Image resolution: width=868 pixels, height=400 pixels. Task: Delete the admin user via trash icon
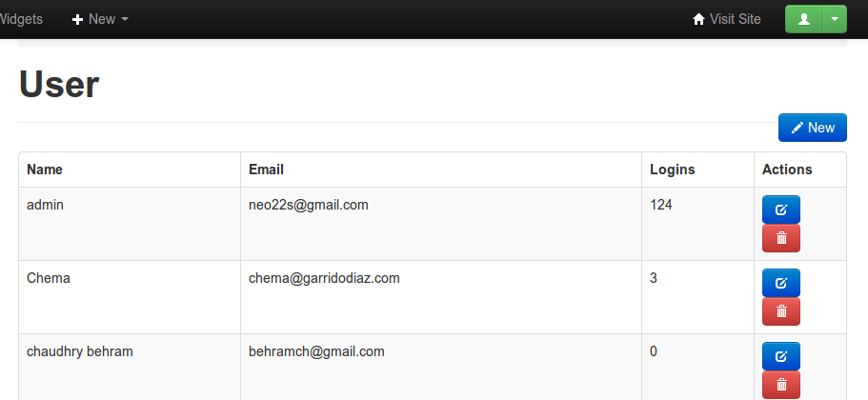click(x=781, y=238)
